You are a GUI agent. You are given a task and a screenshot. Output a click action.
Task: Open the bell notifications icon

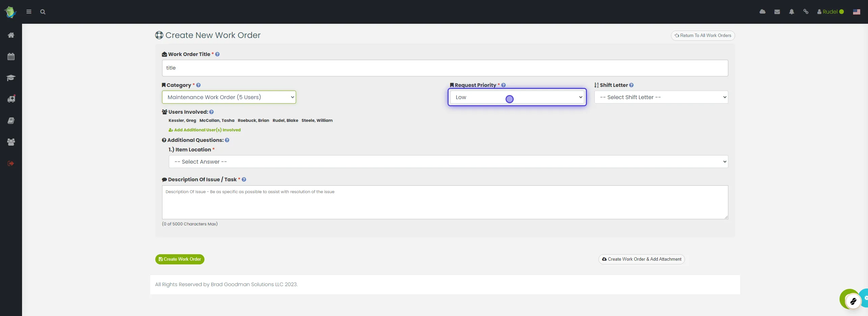click(791, 12)
